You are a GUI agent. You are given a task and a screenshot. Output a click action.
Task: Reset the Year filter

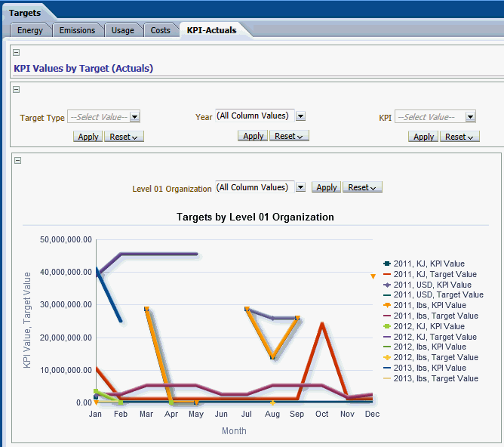click(x=288, y=136)
